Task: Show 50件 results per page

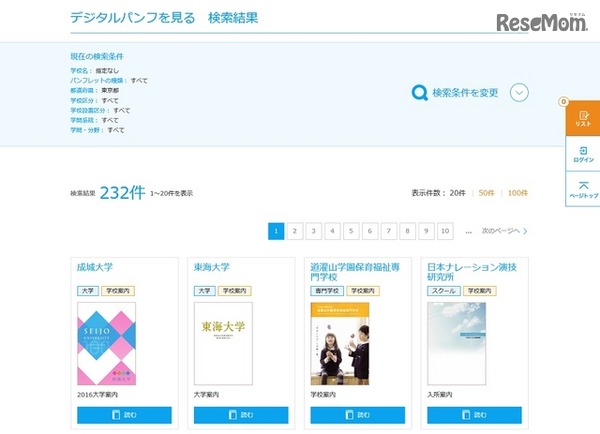Action: 486,193
